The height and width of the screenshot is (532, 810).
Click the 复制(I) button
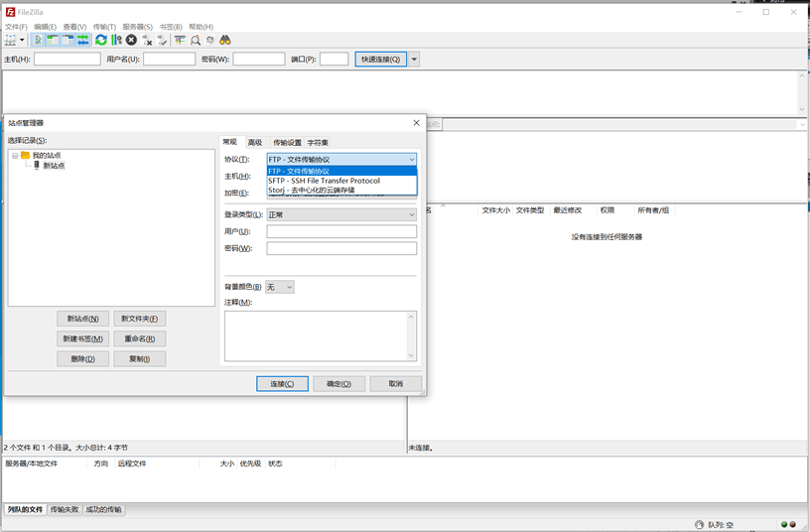pyautogui.click(x=140, y=359)
